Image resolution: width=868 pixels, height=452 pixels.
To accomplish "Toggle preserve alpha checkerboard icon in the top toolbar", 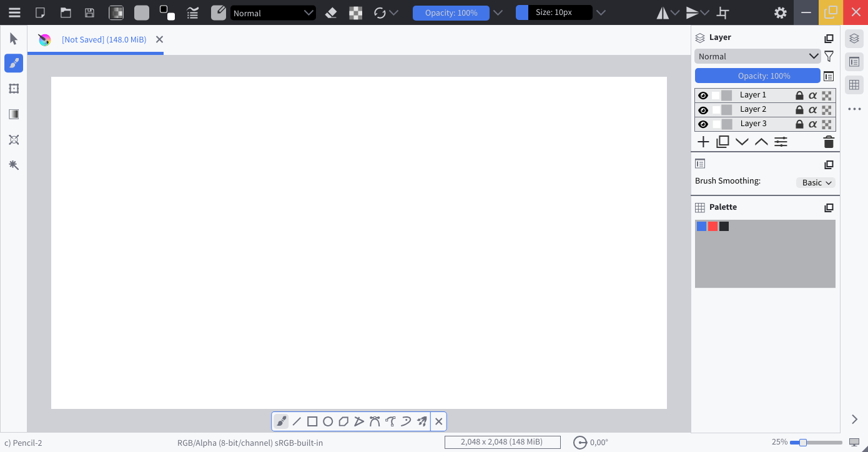I will (356, 12).
